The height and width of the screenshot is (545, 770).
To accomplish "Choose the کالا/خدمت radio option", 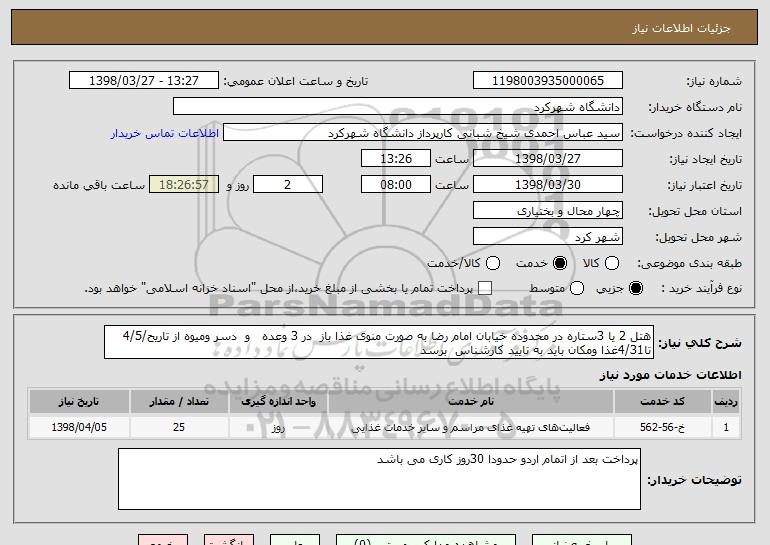I will 493,263.
